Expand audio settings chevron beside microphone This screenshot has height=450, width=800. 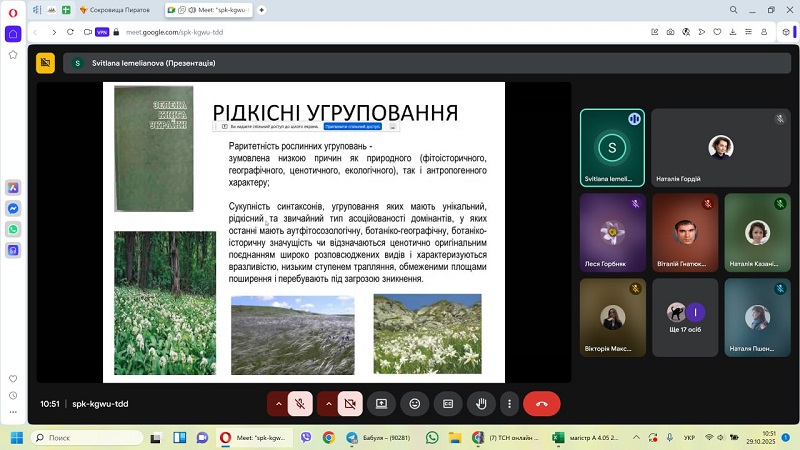(x=278, y=404)
